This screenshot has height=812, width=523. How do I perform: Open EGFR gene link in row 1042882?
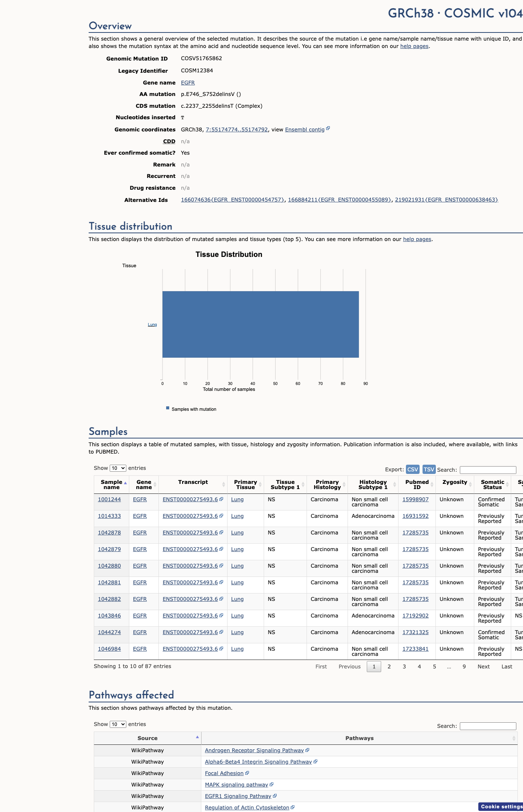(140, 599)
